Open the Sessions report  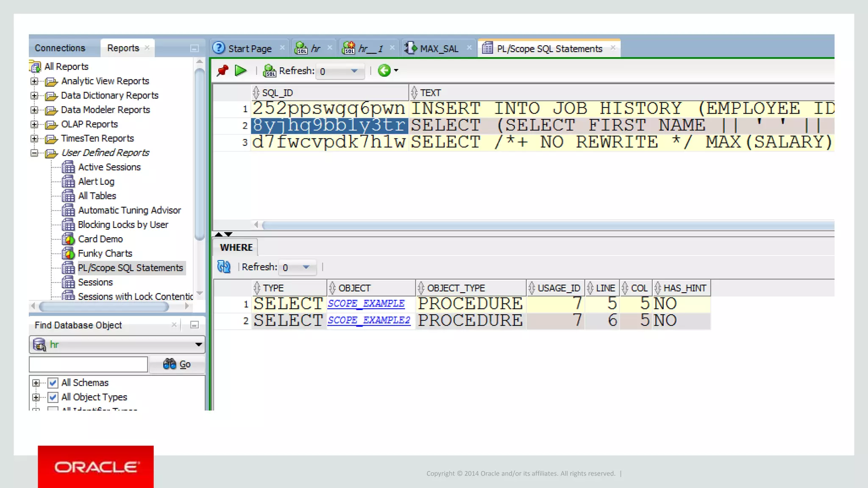pyautogui.click(x=95, y=282)
